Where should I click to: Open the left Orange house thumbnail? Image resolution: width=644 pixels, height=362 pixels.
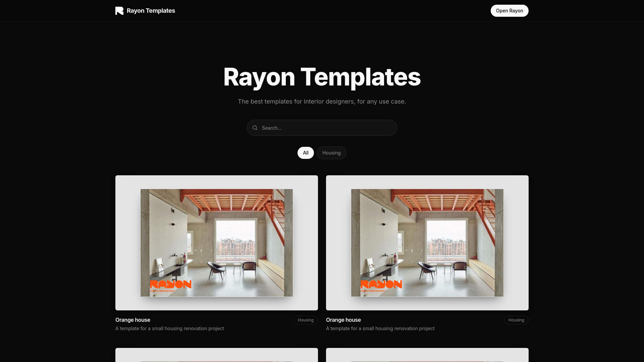pyautogui.click(x=217, y=243)
